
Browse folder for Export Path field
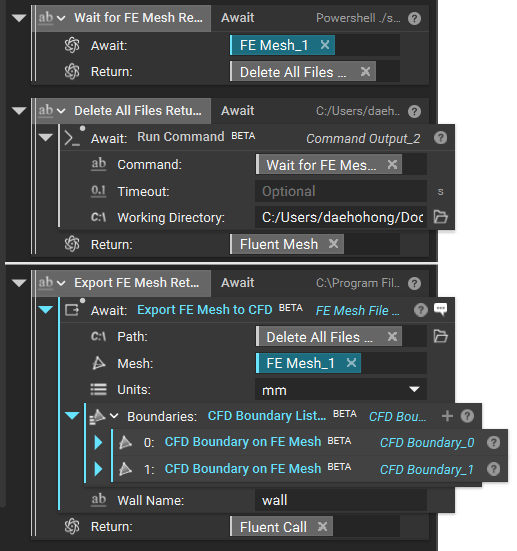point(440,336)
